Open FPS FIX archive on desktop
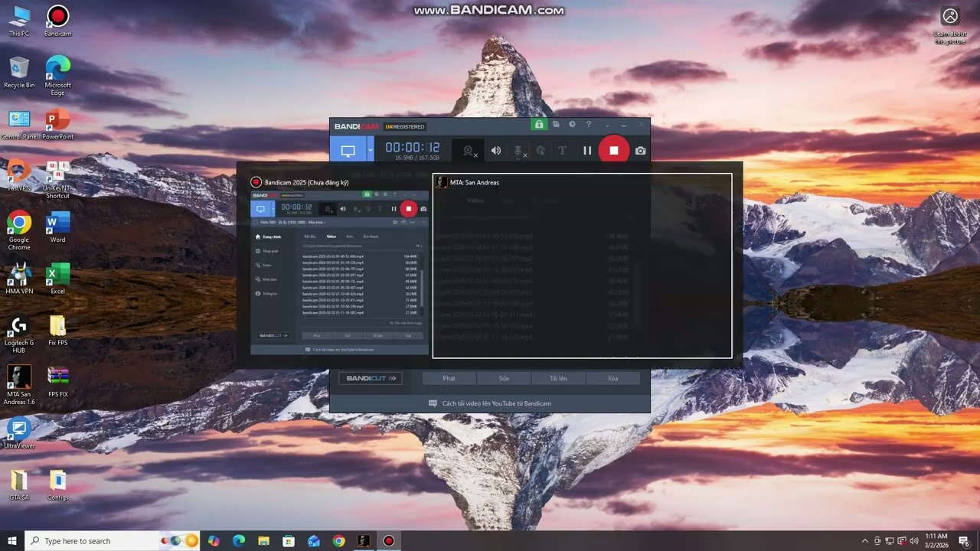Screen dimensions: 980x551 (x=57, y=382)
